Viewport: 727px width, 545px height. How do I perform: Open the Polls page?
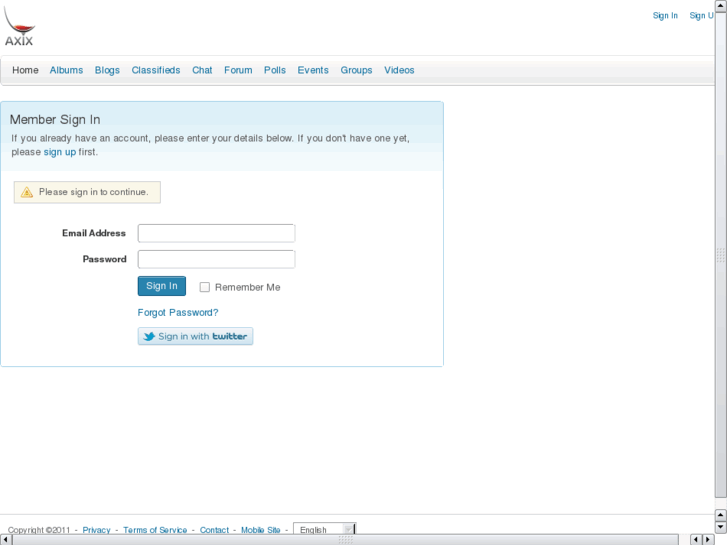tap(275, 70)
